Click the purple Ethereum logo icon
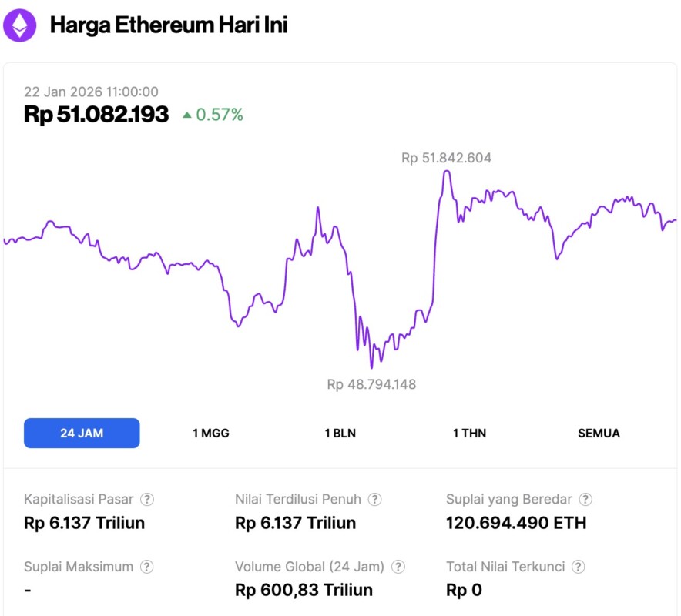The width and height of the screenshot is (681, 616). pyautogui.click(x=19, y=25)
